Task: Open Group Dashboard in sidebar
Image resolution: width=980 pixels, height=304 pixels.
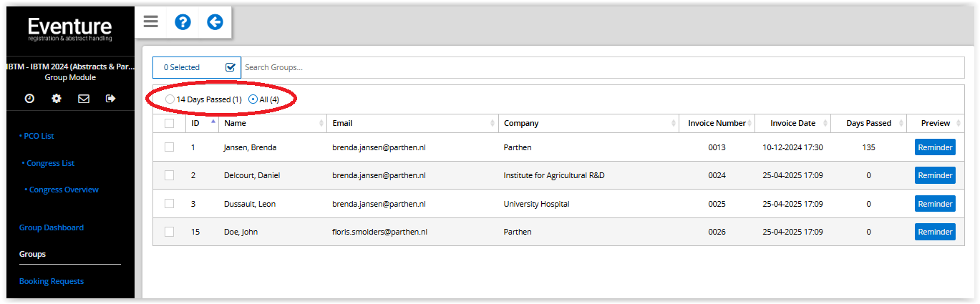Action: [x=52, y=227]
